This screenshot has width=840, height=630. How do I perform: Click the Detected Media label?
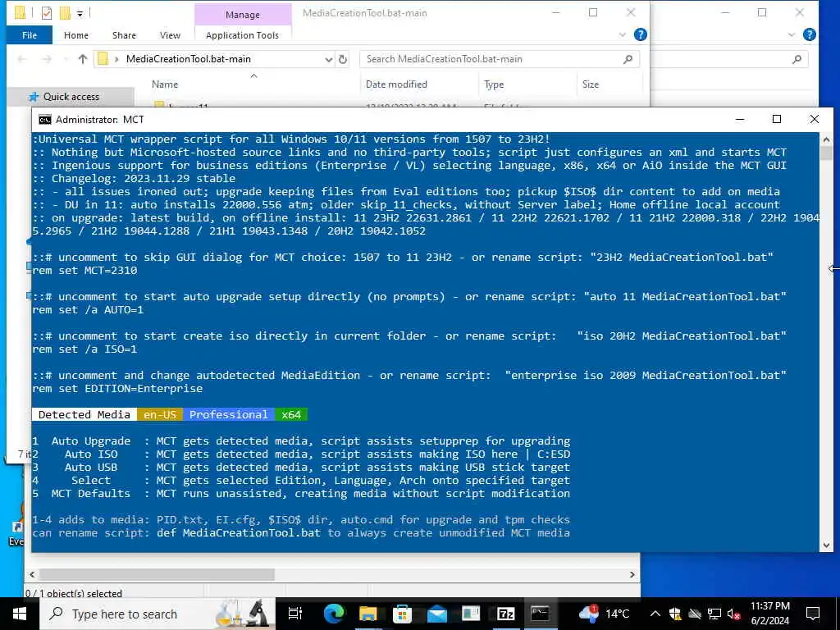click(x=84, y=414)
